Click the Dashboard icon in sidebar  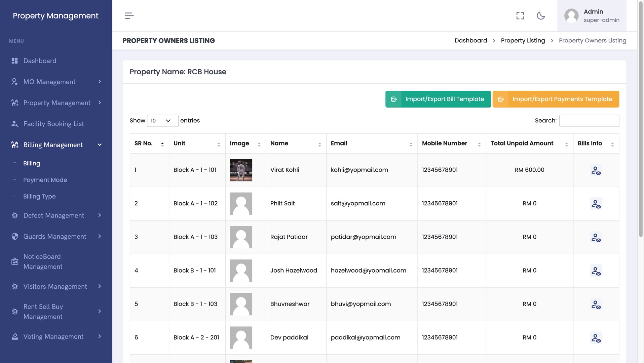tap(15, 61)
